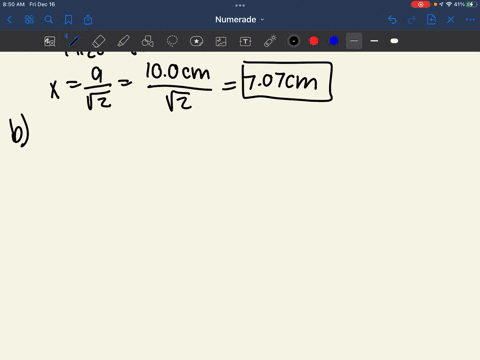Screen dimensions: 480x360
Task: Bookmark this page
Action: click(x=68, y=20)
